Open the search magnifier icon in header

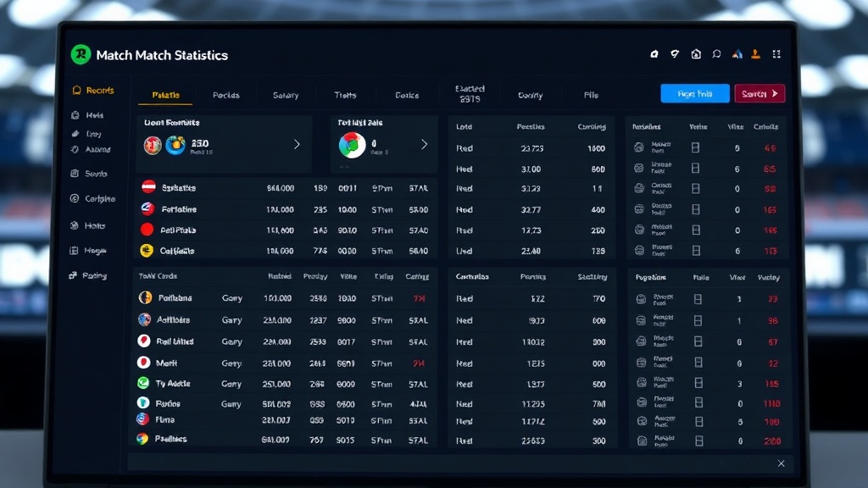coord(717,54)
